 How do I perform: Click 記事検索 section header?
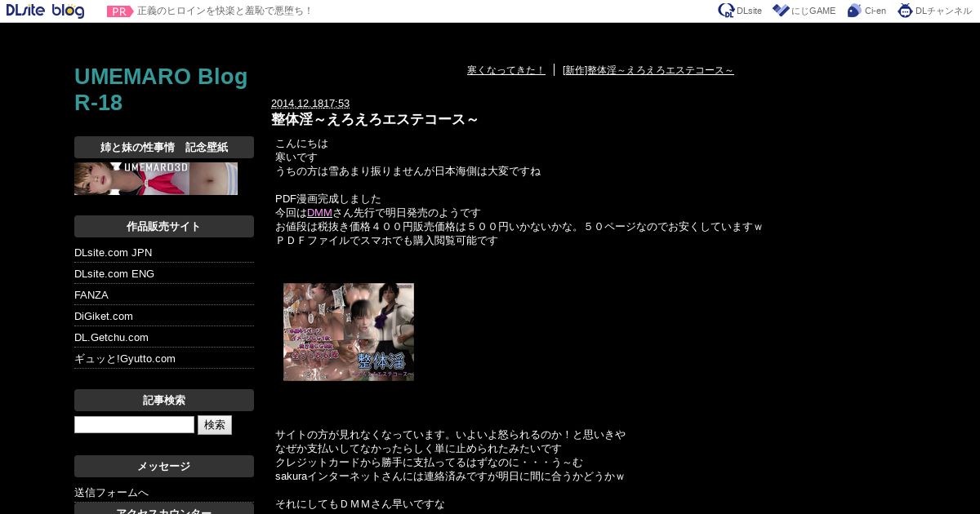(164, 401)
